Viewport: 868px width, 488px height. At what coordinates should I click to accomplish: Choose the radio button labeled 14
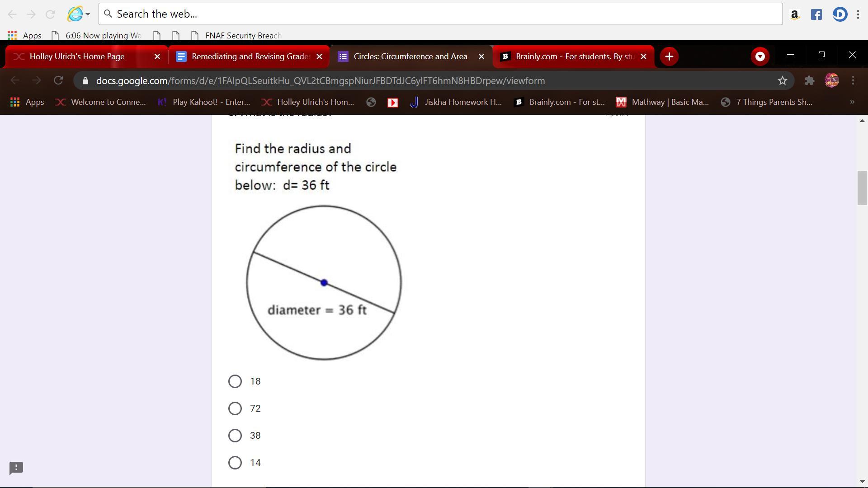235,463
